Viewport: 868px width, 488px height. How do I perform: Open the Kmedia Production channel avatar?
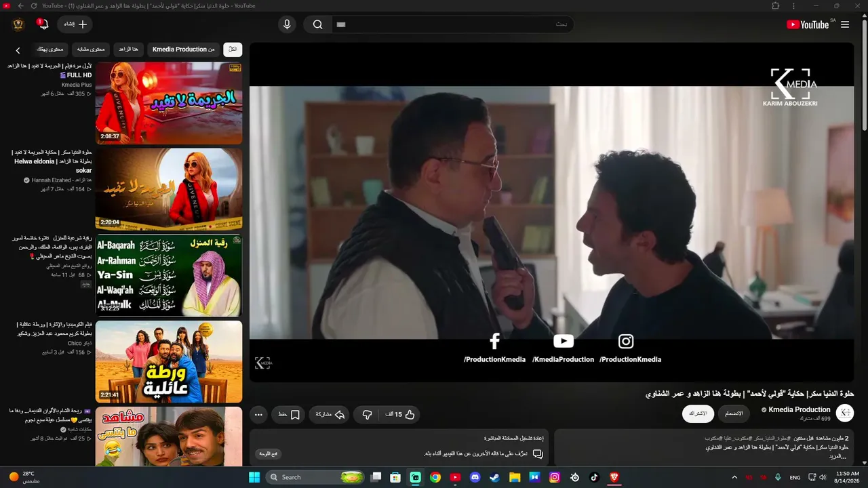(x=845, y=413)
